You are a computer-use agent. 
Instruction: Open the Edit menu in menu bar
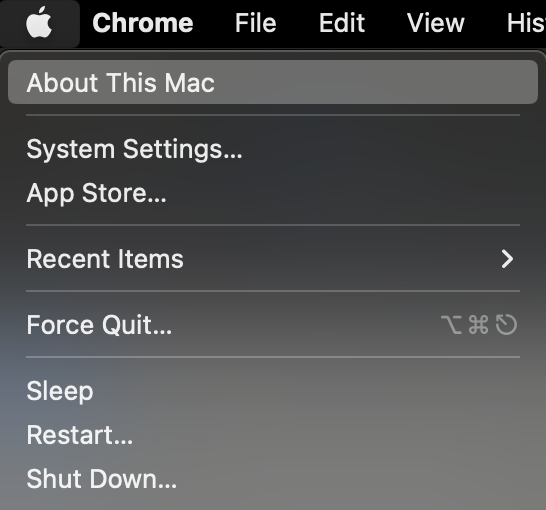click(342, 23)
